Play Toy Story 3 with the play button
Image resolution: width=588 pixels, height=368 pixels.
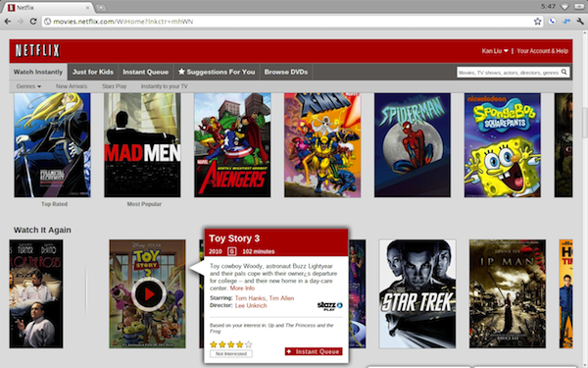coord(149,294)
